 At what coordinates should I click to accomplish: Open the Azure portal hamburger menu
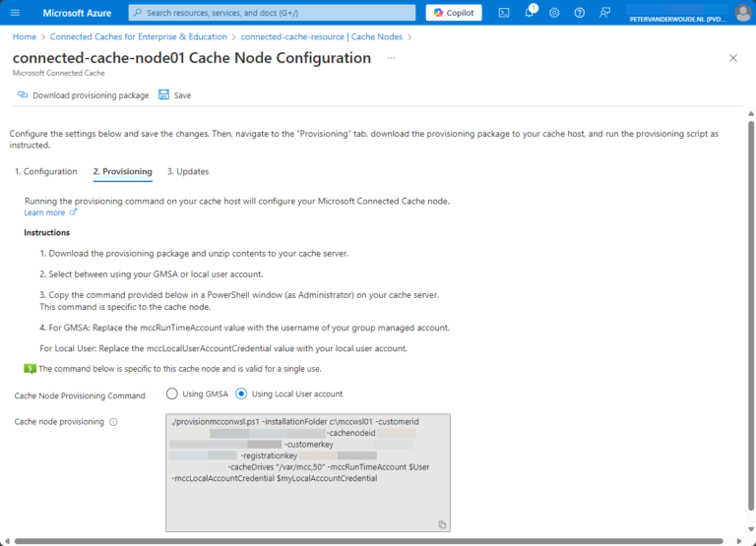(15, 13)
